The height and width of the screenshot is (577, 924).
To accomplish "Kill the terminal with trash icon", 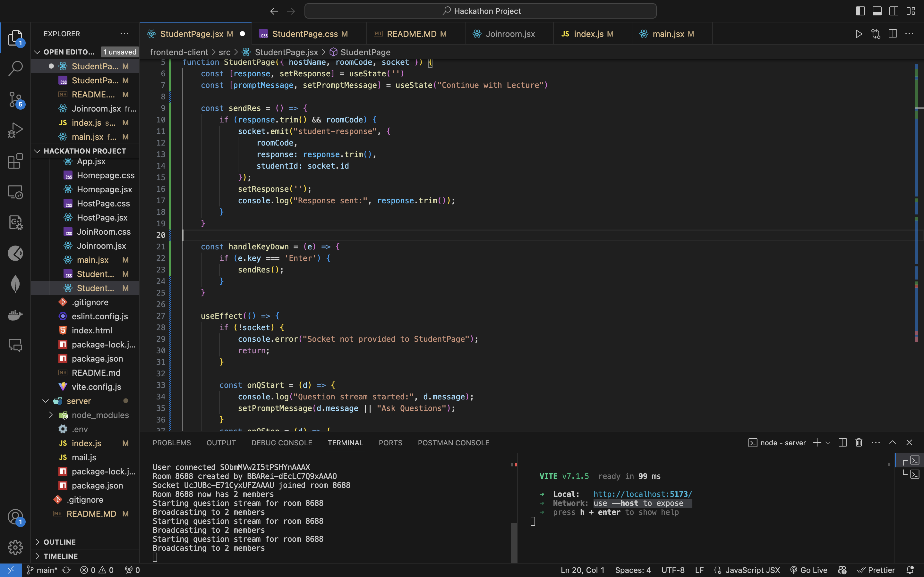I will [x=859, y=443].
